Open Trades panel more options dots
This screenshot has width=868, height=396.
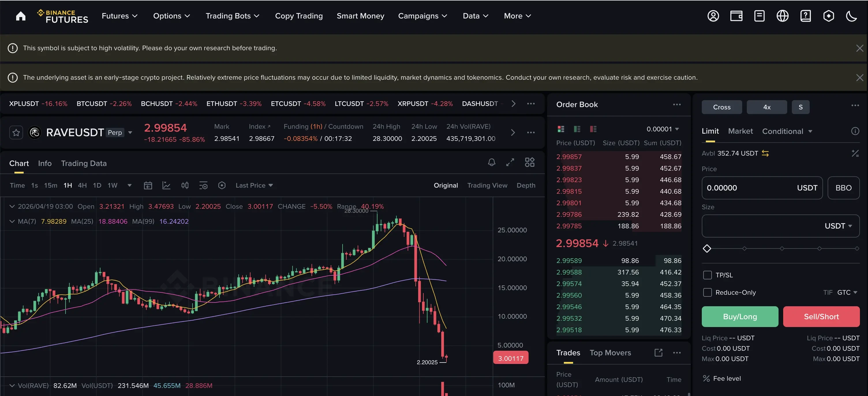(x=677, y=352)
